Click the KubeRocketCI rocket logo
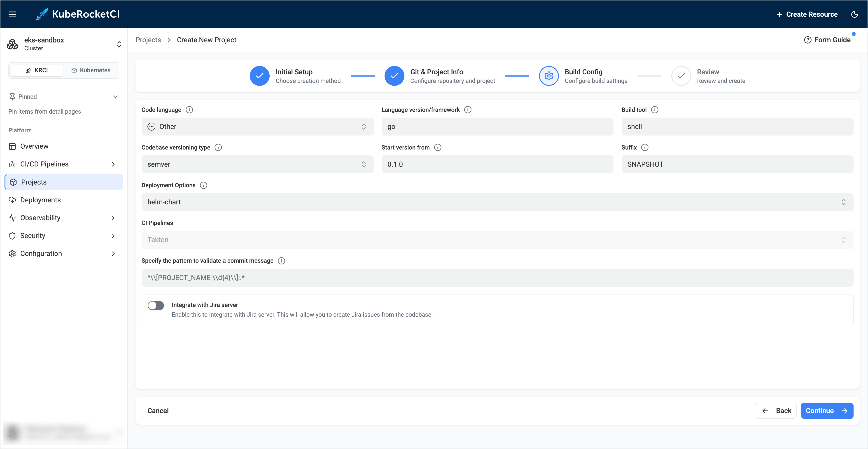The width and height of the screenshot is (868, 449). 42,14
